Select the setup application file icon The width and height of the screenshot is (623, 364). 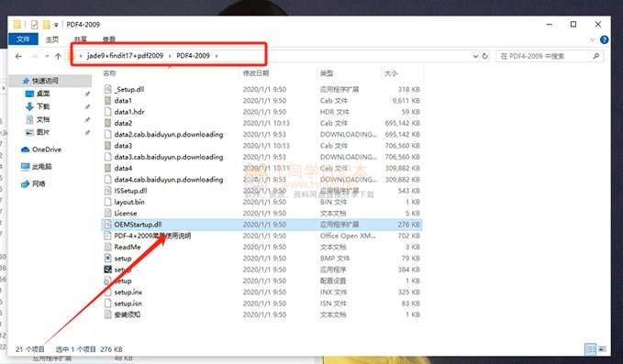[107, 270]
